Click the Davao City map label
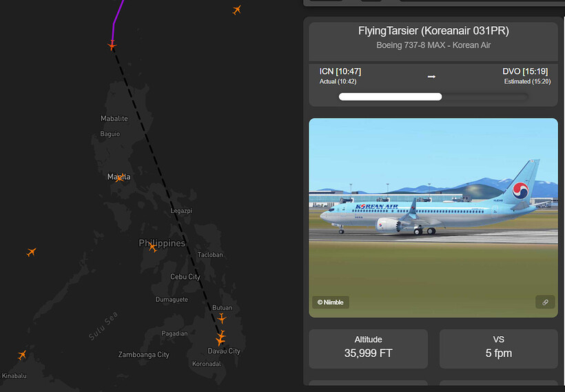The image size is (565, 392). (224, 351)
